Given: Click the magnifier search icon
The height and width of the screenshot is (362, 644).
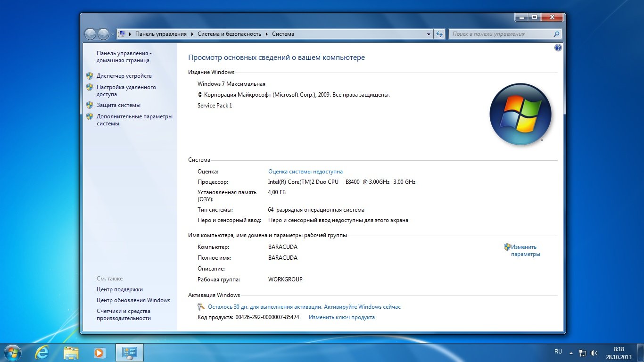Looking at the screenshot, I should (x=556, y=34).
